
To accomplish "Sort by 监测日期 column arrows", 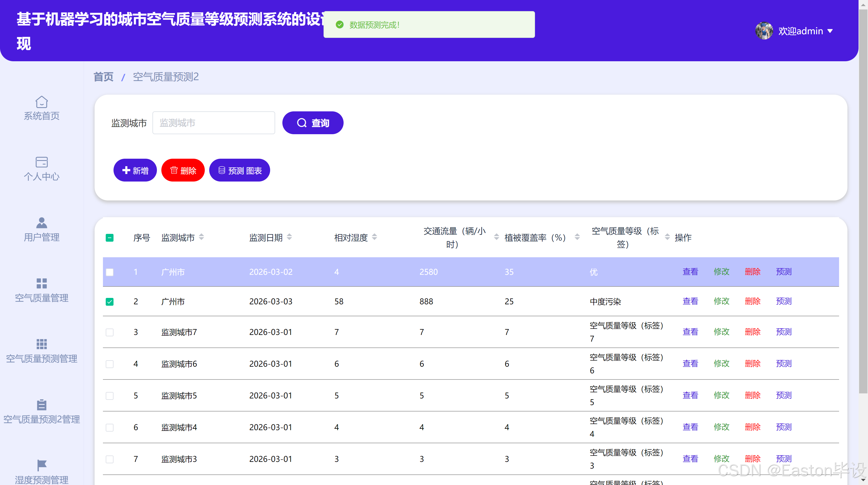I will coord(289,237).
